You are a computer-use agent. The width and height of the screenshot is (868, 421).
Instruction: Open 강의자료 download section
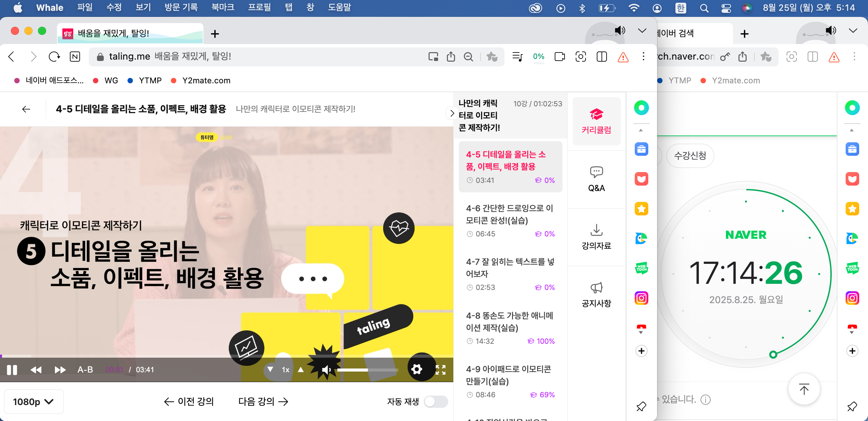[x=596, y=237]
